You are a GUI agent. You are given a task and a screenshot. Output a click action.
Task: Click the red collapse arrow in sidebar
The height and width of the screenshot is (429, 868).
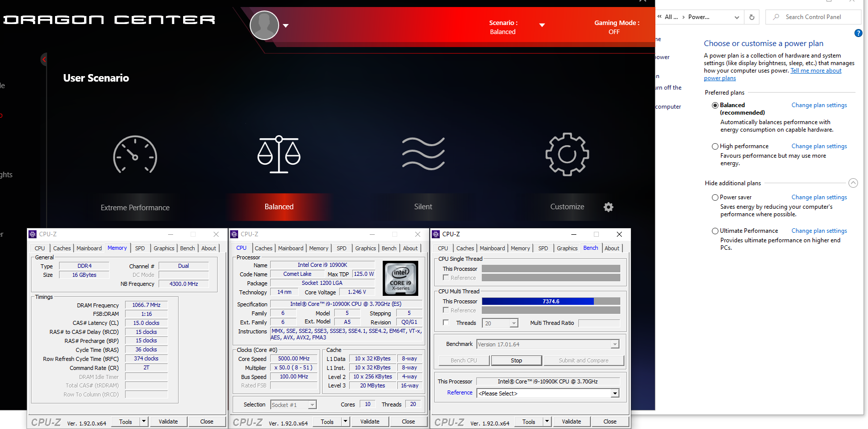click(x=44, y=60)
